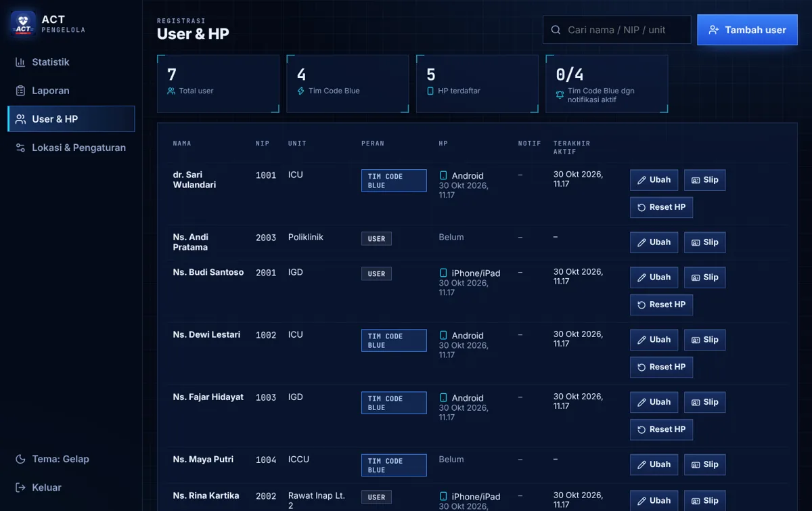Click the Android phone icon for dr. Sari Wulandari
The height and width of the screenshot is (511, 812).
pos(444,175)
